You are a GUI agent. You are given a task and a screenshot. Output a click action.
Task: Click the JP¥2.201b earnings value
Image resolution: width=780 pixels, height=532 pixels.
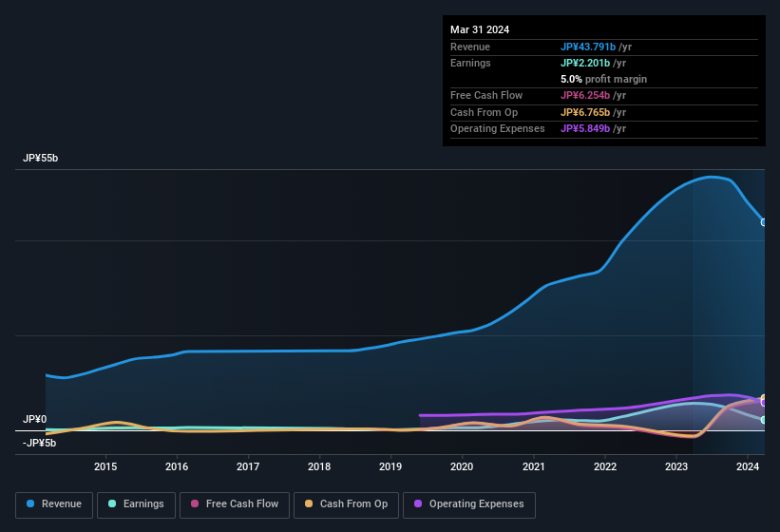click(x=585, y=63)
